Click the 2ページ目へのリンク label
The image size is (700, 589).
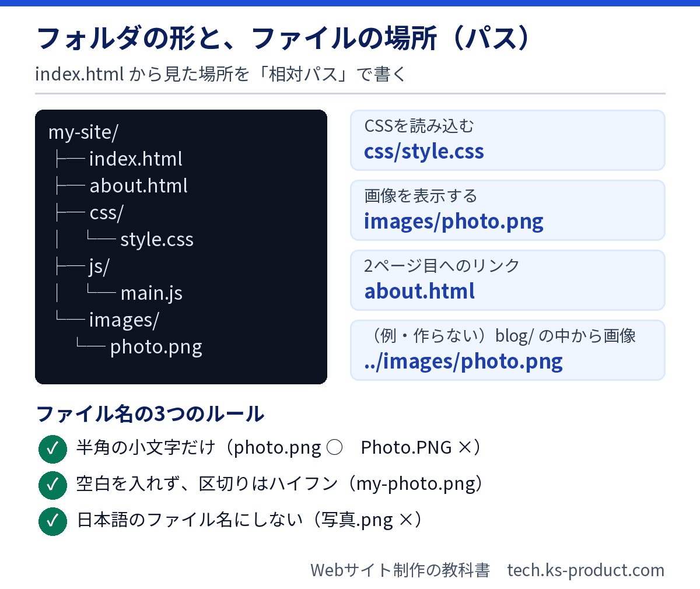442,266
